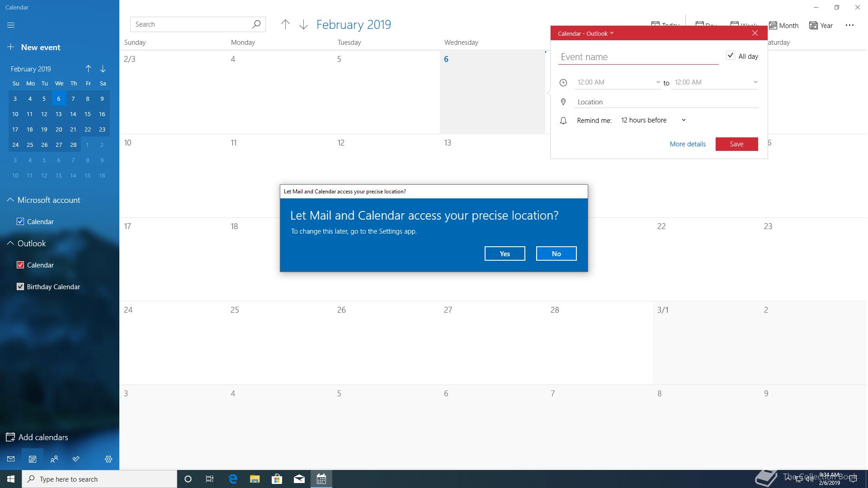The height and width of the screenshot is (488, 868).
Task: Go to next month arrow
Action: 303,25
